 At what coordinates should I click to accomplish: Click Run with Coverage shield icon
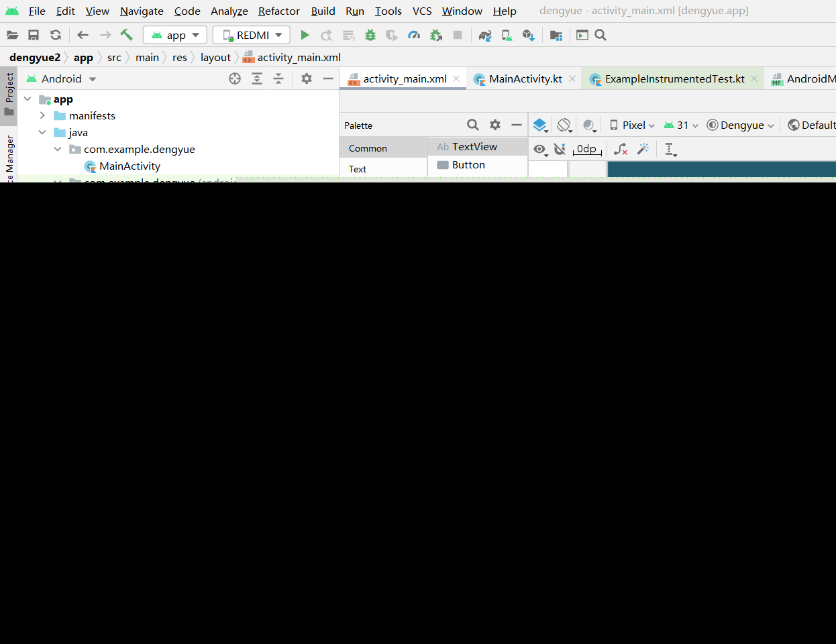392,35
